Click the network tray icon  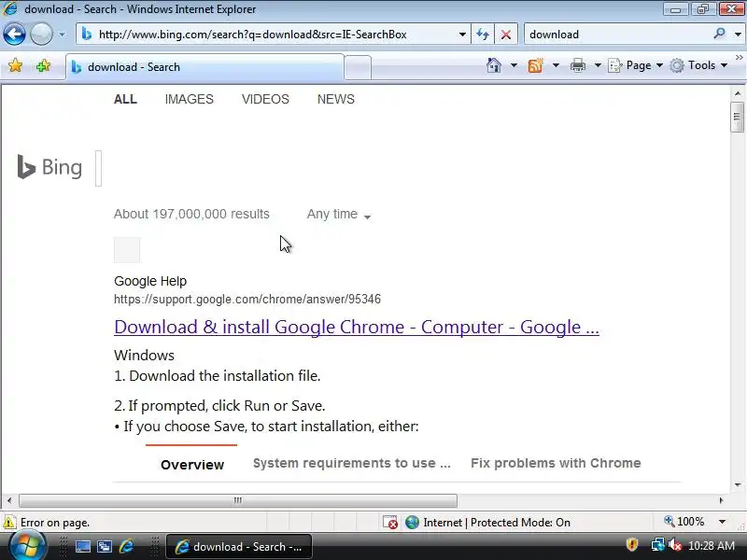[658, 545]
